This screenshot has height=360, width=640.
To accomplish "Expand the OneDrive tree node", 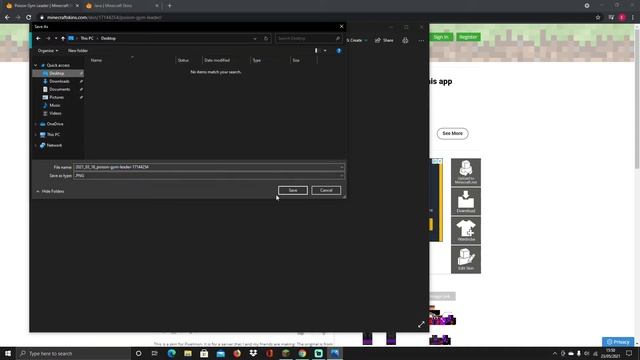I will (36, 124).
